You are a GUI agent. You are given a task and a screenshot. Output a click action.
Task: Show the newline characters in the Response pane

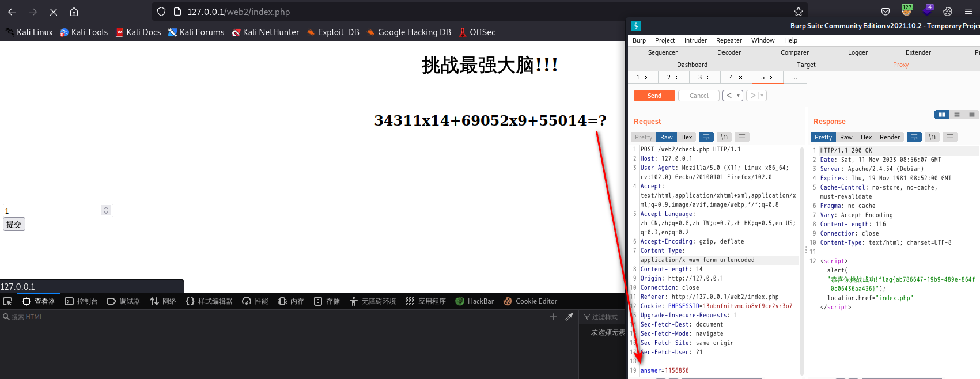click(x=932, y=137)
